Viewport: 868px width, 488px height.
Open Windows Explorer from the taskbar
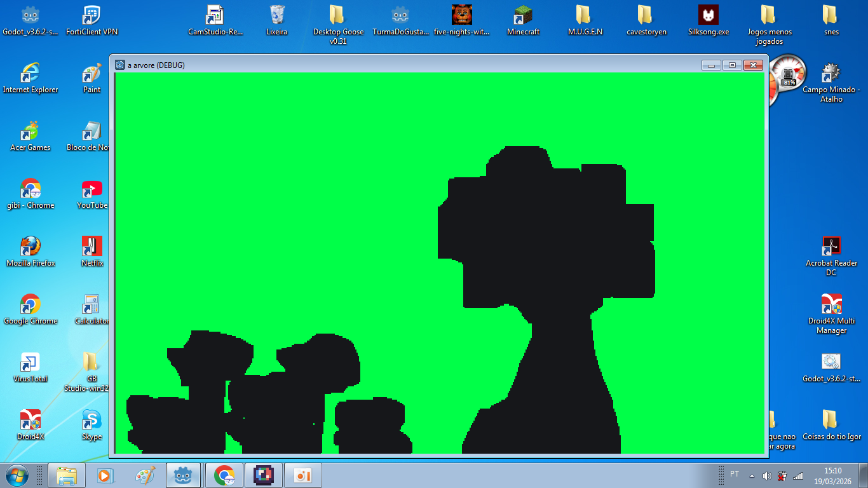click(67, 475)
